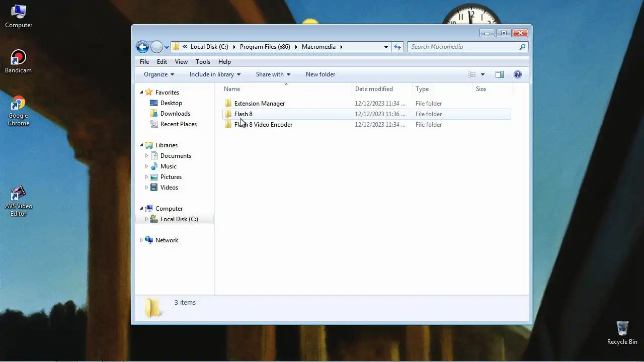Click the blue Help question icon
Image resolution: width=644 pixels, height=362 pixels.
[x=518, y=74]
